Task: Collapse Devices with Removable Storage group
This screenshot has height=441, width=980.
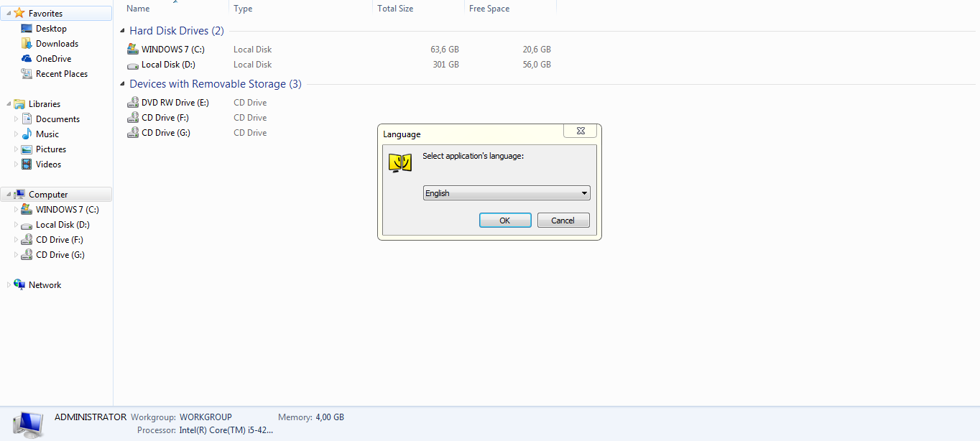Action: (124, 85)
